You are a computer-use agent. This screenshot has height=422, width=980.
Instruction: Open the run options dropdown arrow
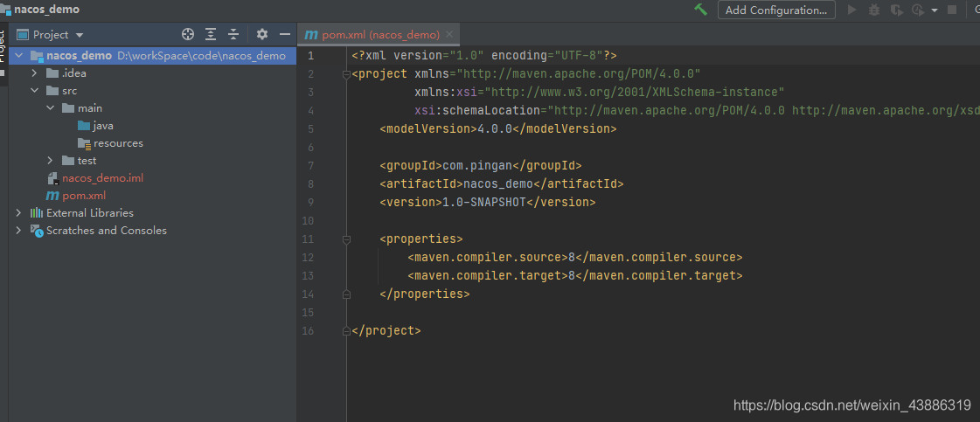coord(935,10)
